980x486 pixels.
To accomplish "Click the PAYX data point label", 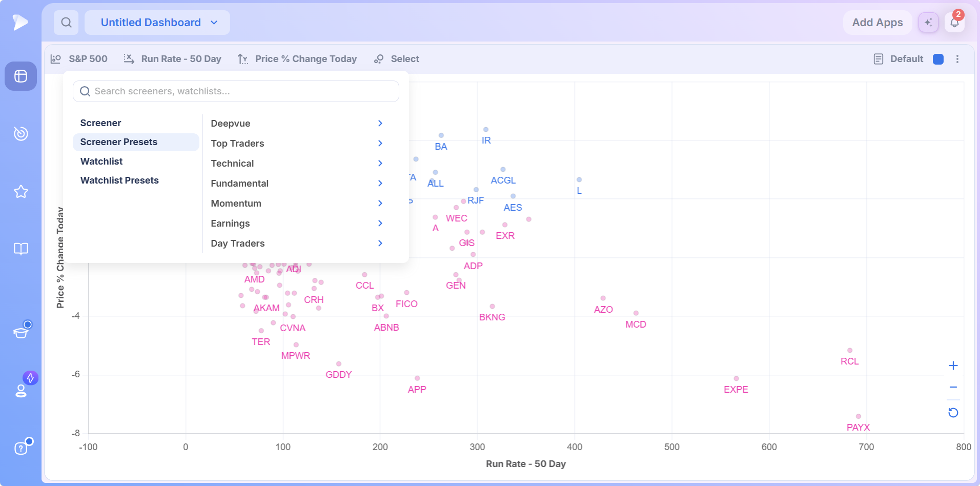I will point(858,428).
